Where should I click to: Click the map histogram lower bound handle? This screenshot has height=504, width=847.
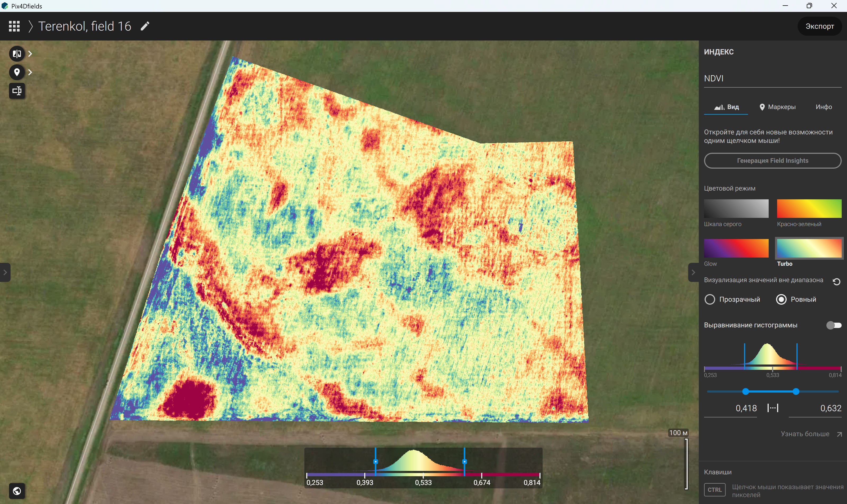coord(376,462)
